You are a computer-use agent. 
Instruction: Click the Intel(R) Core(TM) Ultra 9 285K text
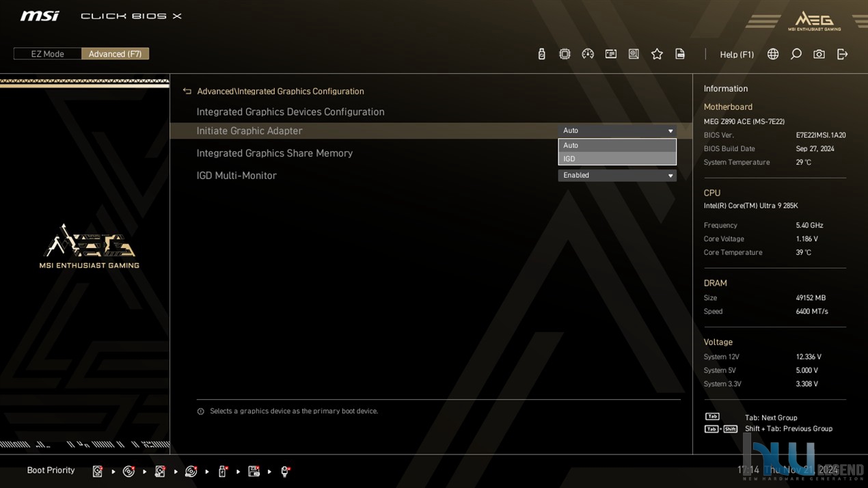pyautogui.click(x=751, y=206)
